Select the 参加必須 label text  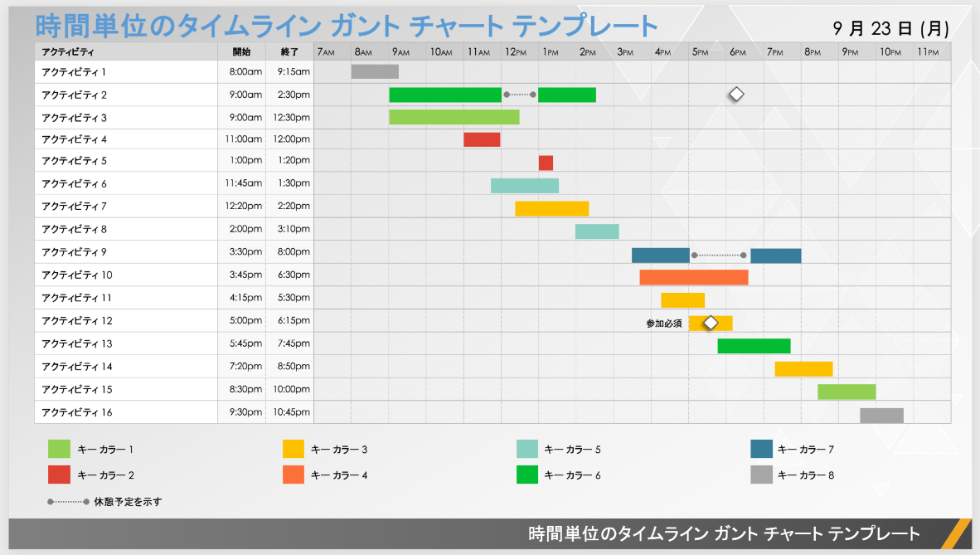[x=664, y=324]
